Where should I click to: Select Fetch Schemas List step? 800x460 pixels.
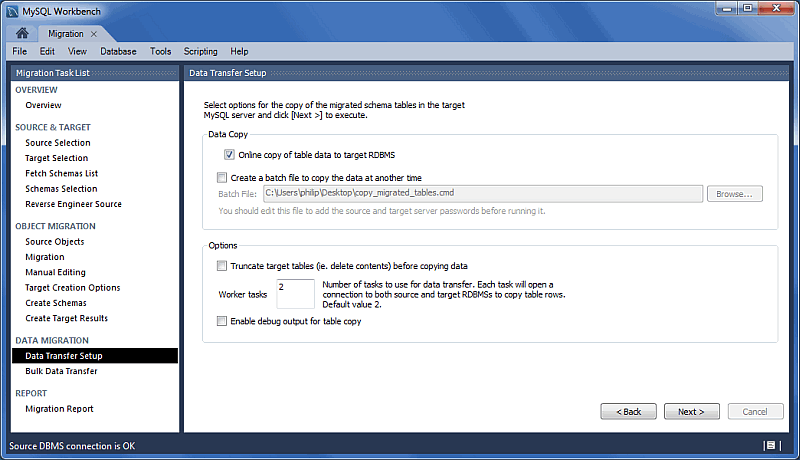point(62,173)
